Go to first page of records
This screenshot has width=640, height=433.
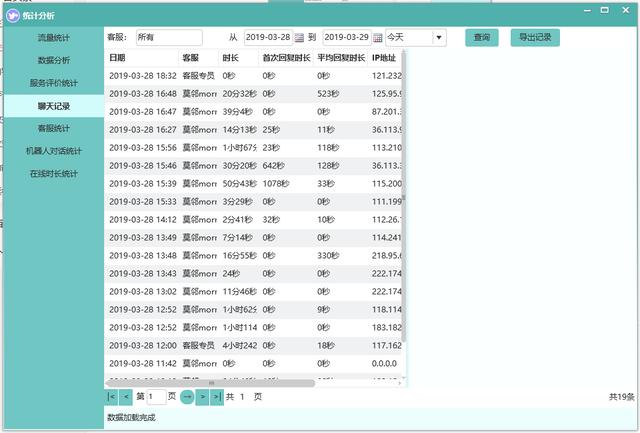111,397
